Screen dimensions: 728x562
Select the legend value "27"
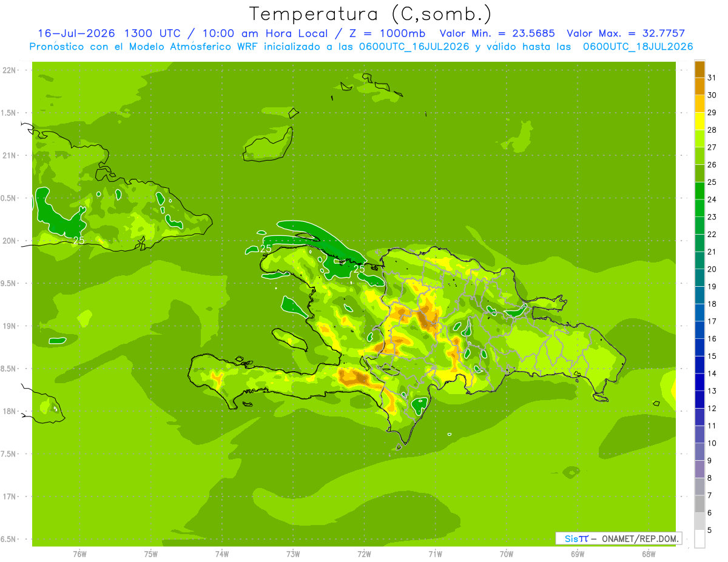coord(712,147)
